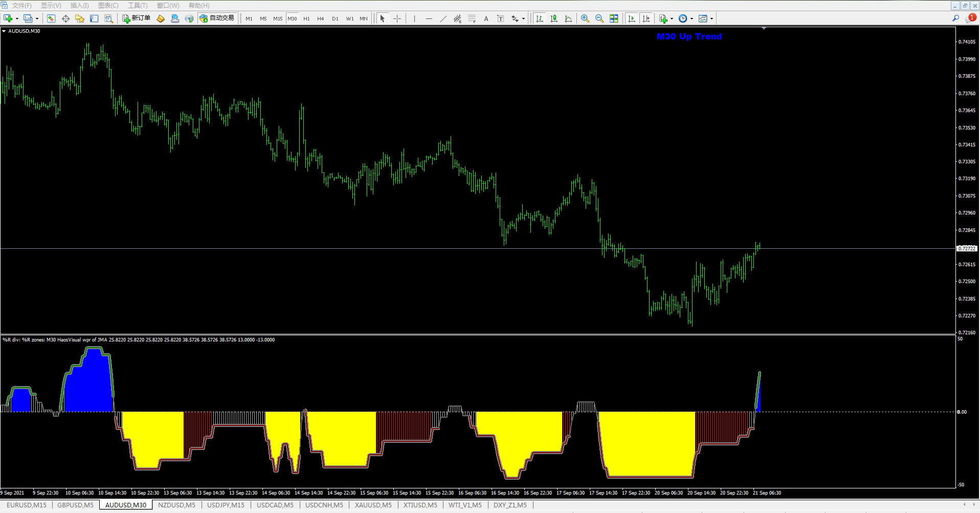Open the Data Window crosshair-circle icon
Viewport: 980px width, 513px height.
65,18
